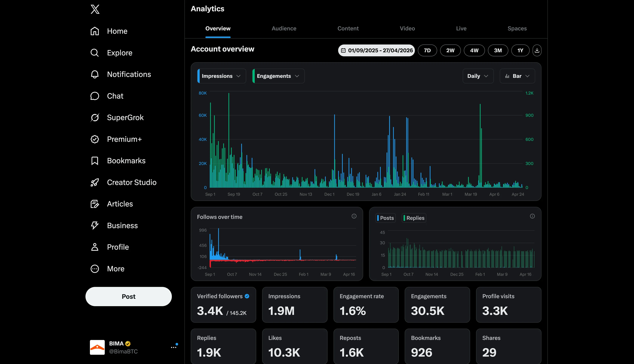Select the 3M range button
634x364 pixels.
point(498,50)
